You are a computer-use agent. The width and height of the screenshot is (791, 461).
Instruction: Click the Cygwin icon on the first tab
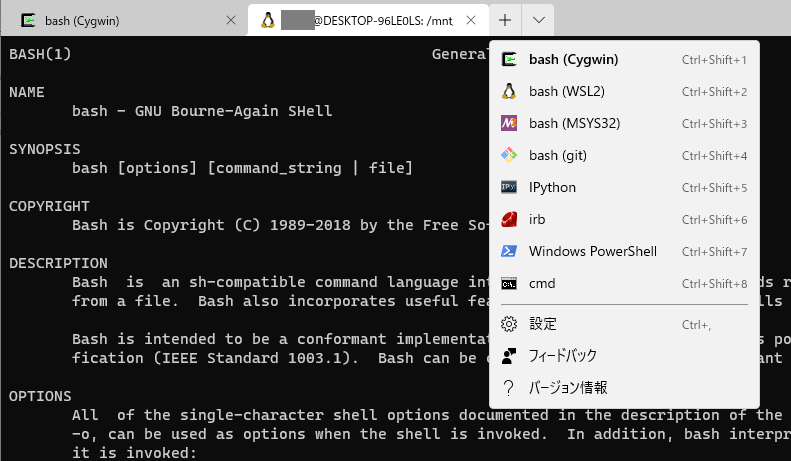pyautogui.click(x=28, y=20)
